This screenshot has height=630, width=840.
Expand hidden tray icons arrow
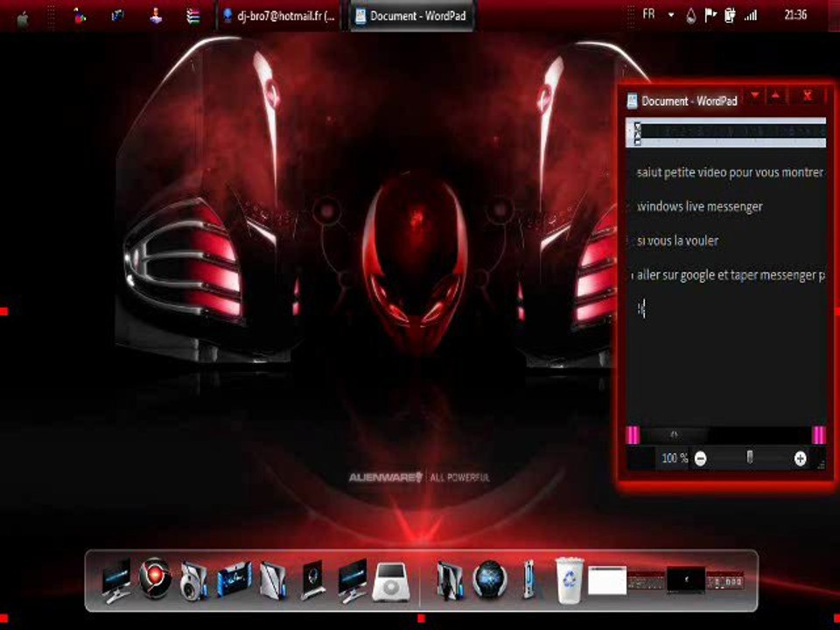[x=671, y=16]
